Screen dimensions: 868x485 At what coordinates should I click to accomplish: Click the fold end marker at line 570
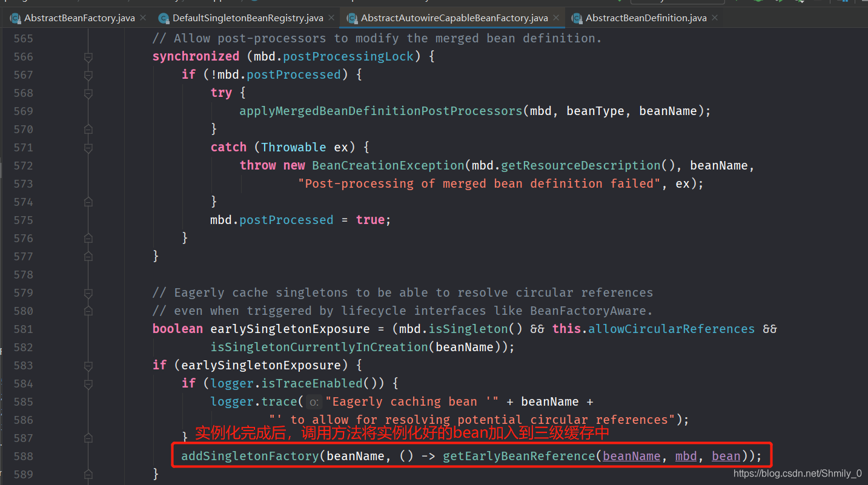pos(88,129)
